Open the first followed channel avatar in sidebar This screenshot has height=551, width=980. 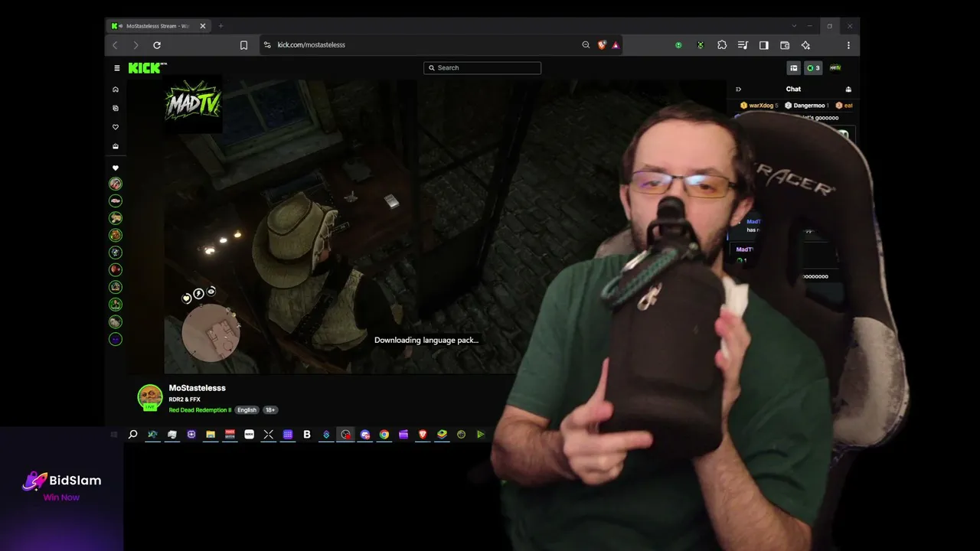click(116, 184)
